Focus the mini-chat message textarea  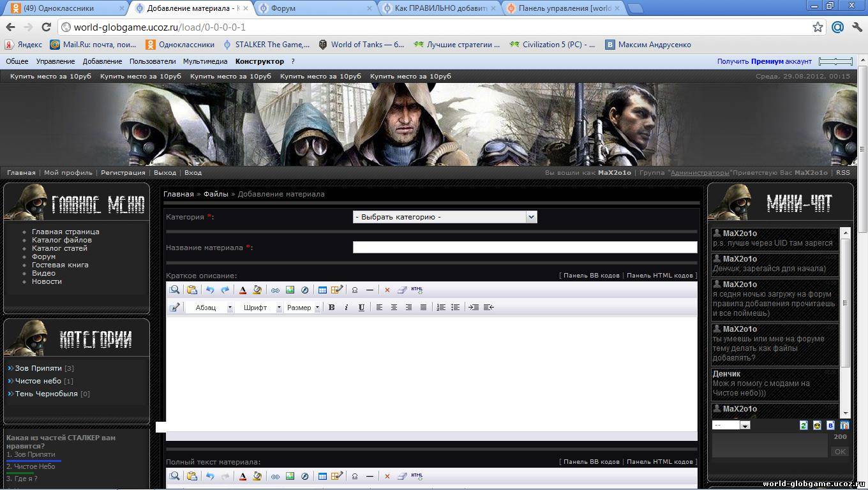[x=770, y=445]
